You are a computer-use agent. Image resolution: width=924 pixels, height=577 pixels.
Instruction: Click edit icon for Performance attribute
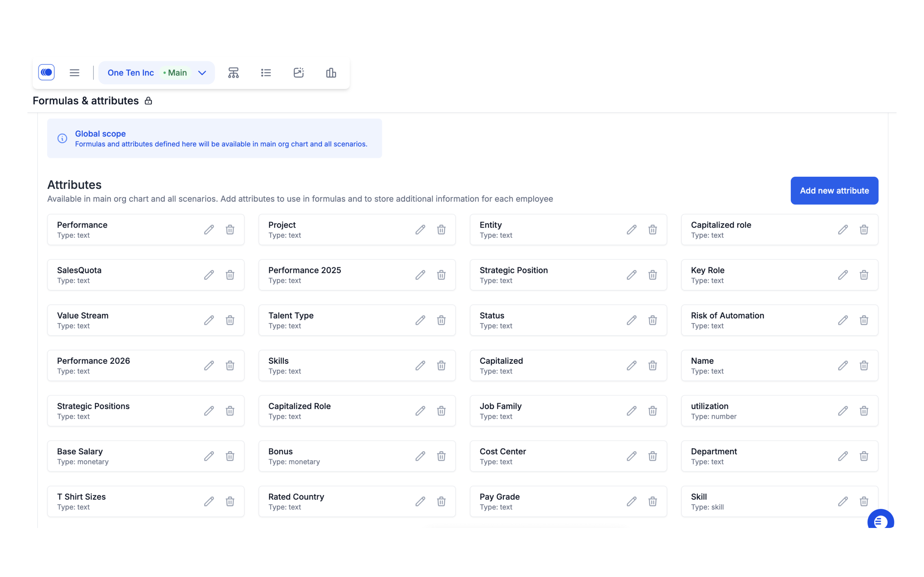[210, 229]
